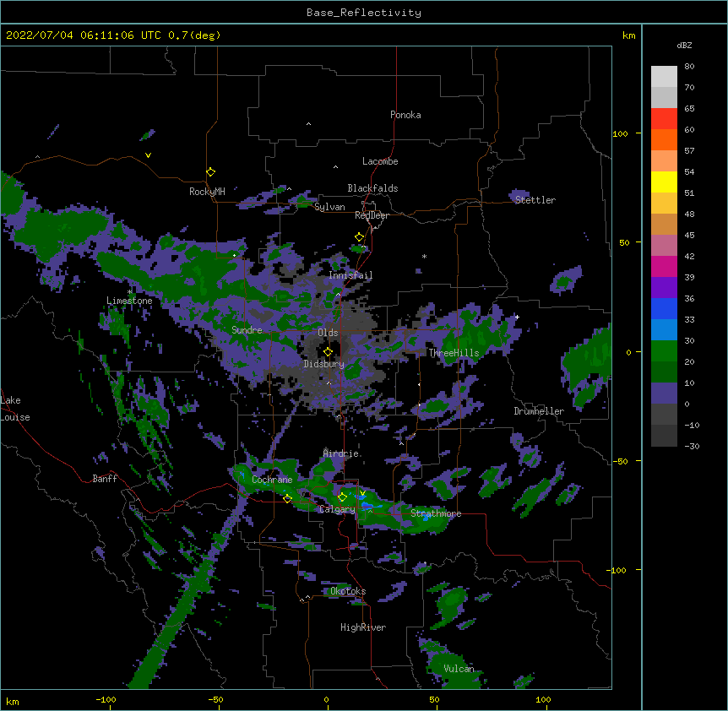Select the Olds label
728x711 pixels.
[328, 333]
